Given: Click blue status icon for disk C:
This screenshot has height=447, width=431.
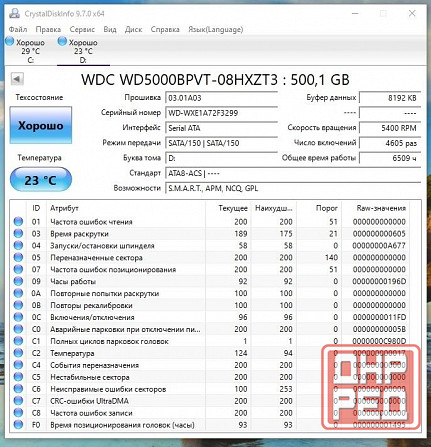Looking at the screenshot, I should [x=10, y=42].
